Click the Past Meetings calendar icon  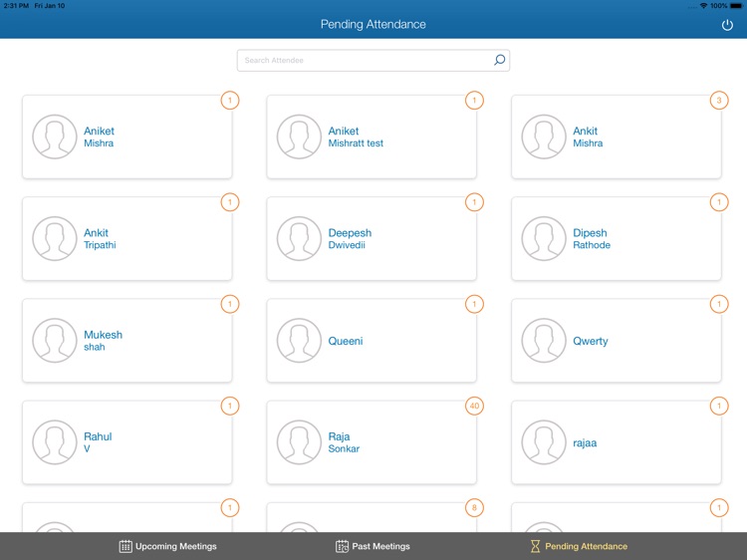342,546
